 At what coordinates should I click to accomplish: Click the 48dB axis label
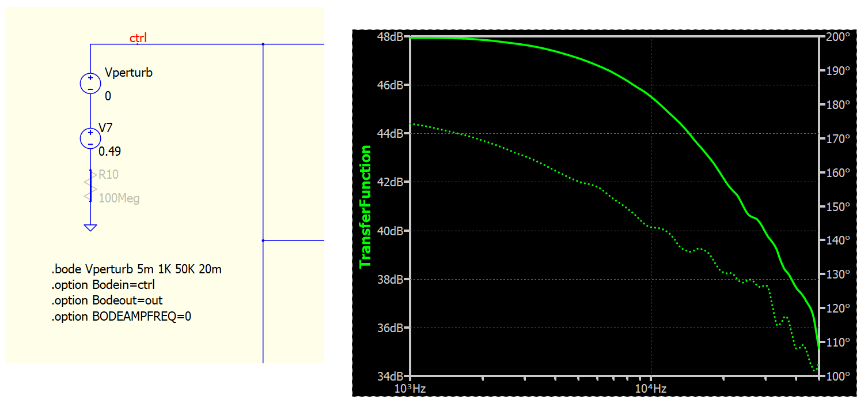[x=390, y=36]
